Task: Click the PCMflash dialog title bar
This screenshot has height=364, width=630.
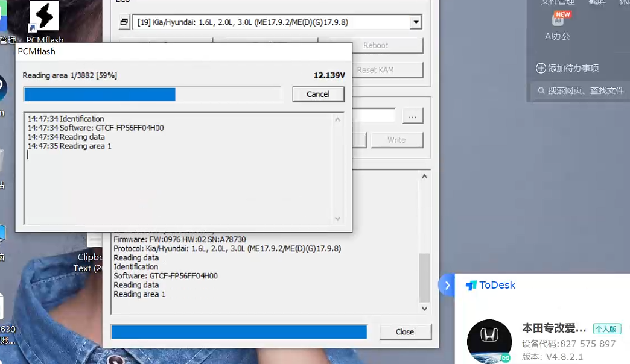Action: point(183,51)
